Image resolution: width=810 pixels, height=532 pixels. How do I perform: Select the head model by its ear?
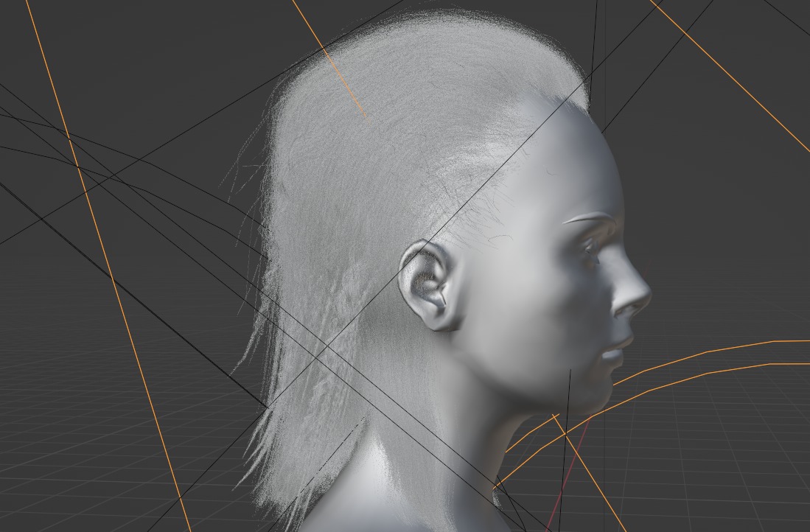[428, 285]
